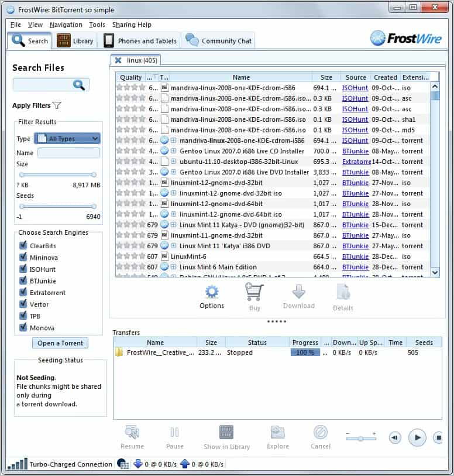Open the View menu
The image size is (454, 476).
pos(35,25)
